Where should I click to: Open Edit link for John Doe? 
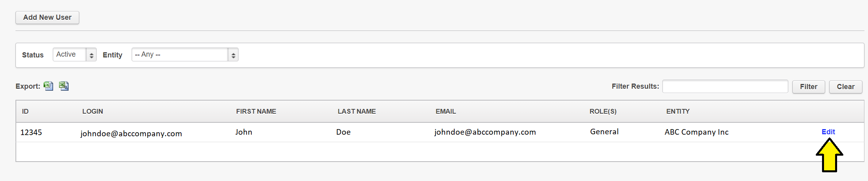[x=828, y=132]
